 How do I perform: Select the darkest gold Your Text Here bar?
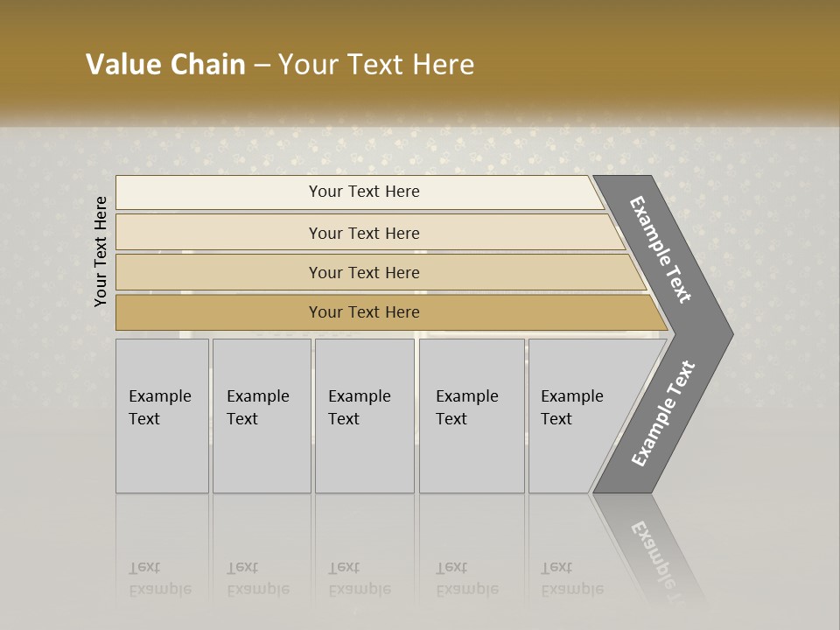pos(391,312)
